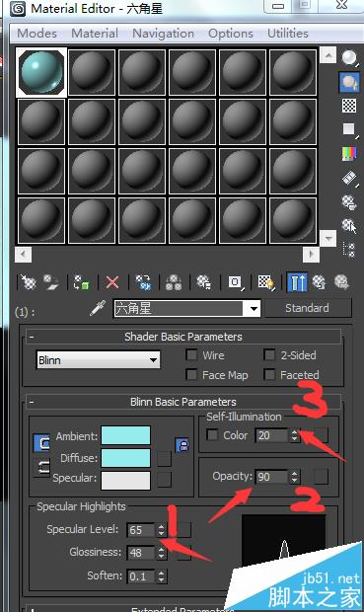The width and height of the screenshot is (364, 612).
Task: Click Assign Material to Selection icon
Action: (x=82, y=281)
